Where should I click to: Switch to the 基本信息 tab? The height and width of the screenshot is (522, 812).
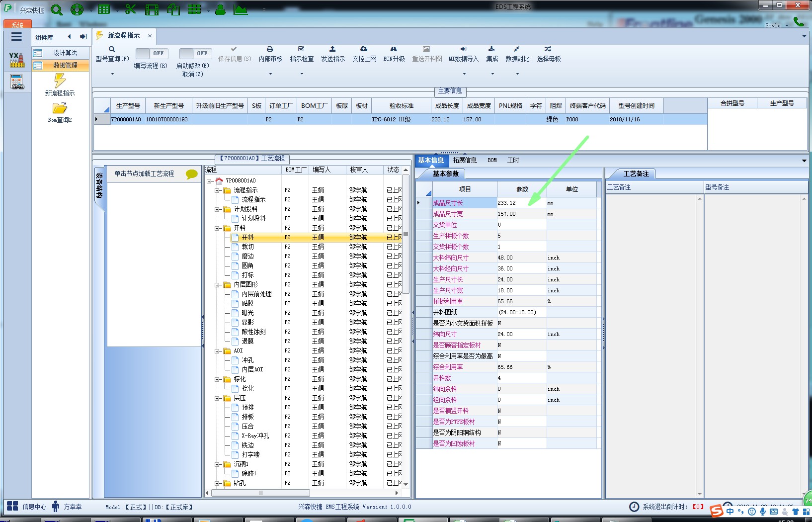click(x=431, y=160)
